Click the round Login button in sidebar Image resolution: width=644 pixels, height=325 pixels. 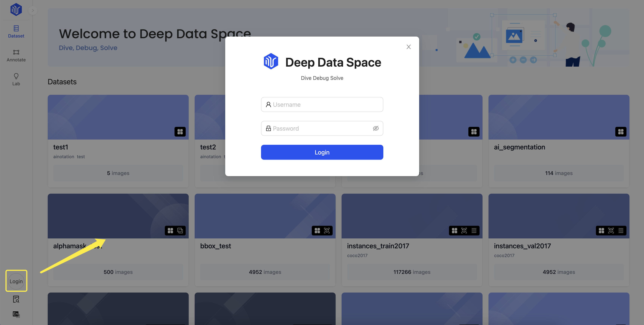coord(16,281)
